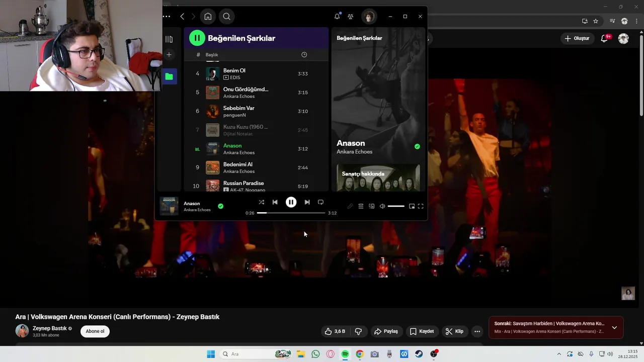Open more actions ellipsis under video
This screenshot has width=644, height=362.
[x=477, y=331]
